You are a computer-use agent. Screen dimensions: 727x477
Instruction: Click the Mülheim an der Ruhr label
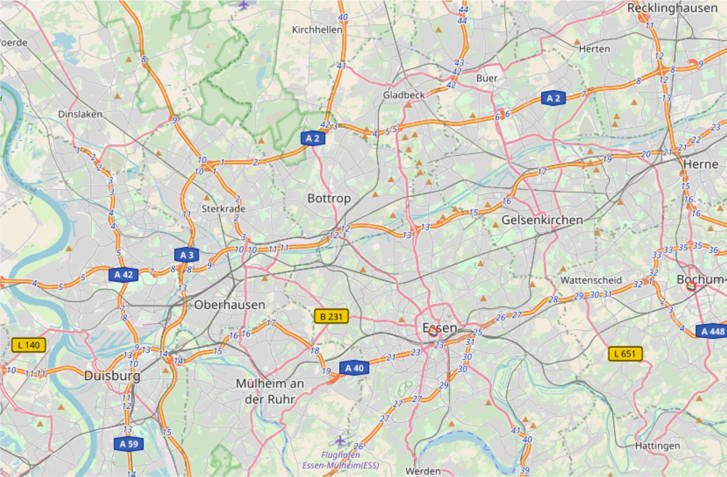click(270, 391)
